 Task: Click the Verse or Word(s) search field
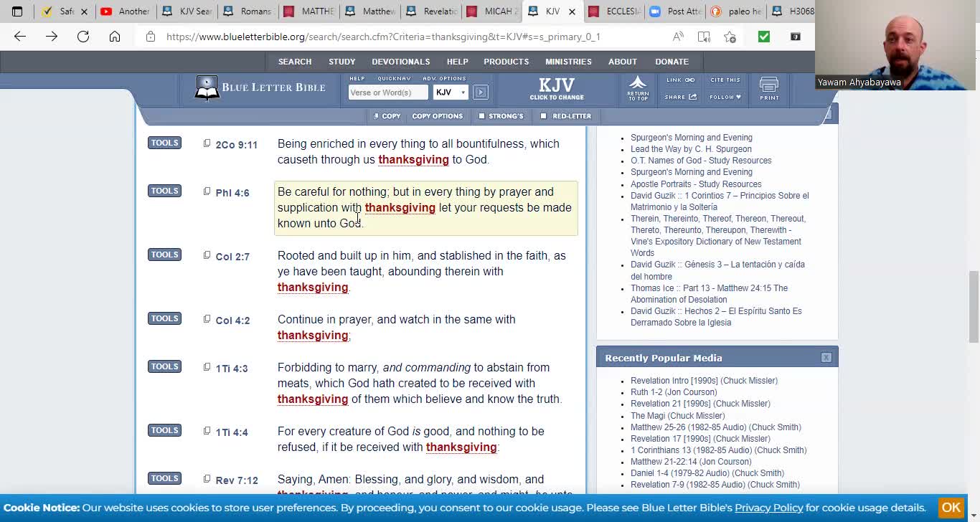point(388,92)
